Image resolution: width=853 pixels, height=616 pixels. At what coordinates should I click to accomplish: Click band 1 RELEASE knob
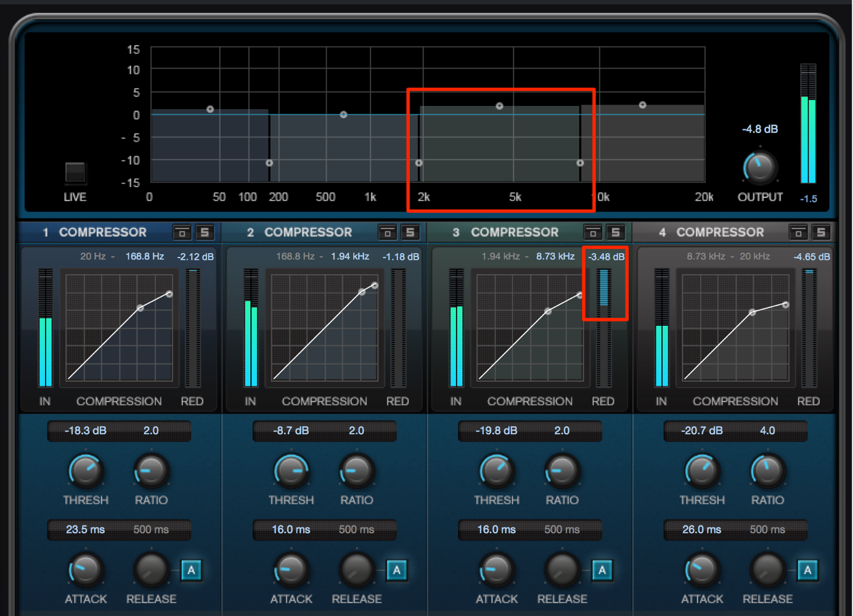pyautogui.click(x=151, y=570)
